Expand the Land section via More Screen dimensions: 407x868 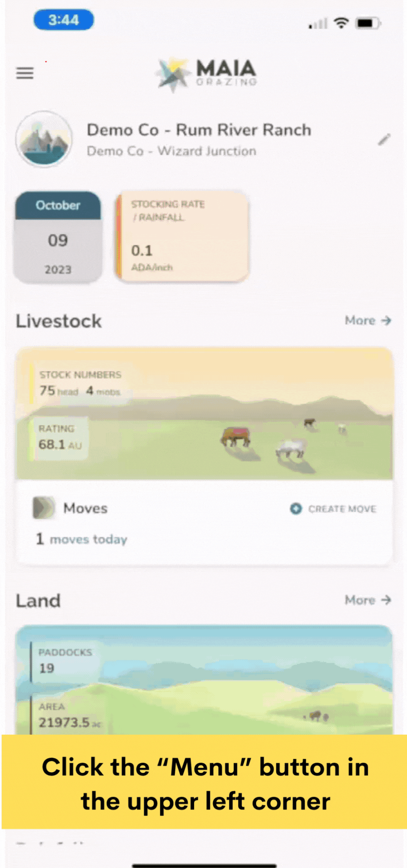point(360,600)
